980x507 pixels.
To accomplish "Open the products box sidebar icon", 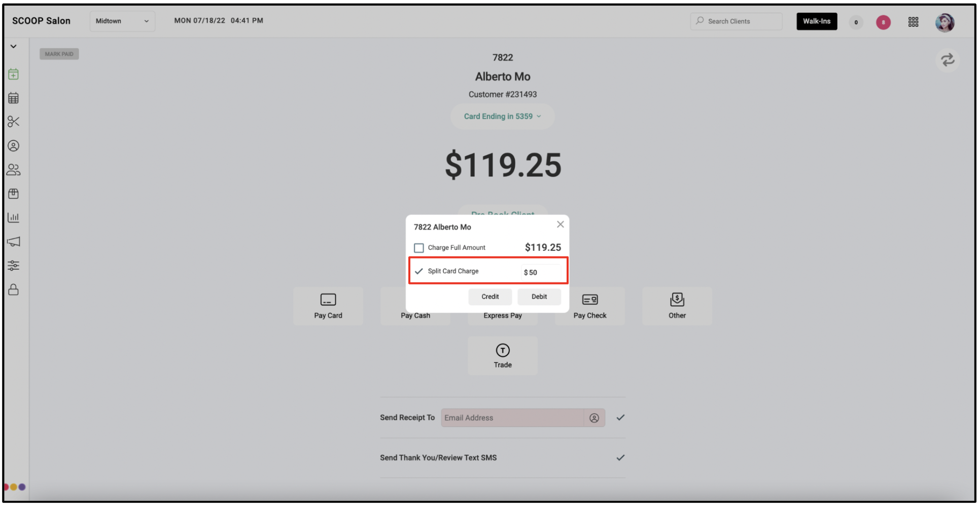I will pos(14,194).
